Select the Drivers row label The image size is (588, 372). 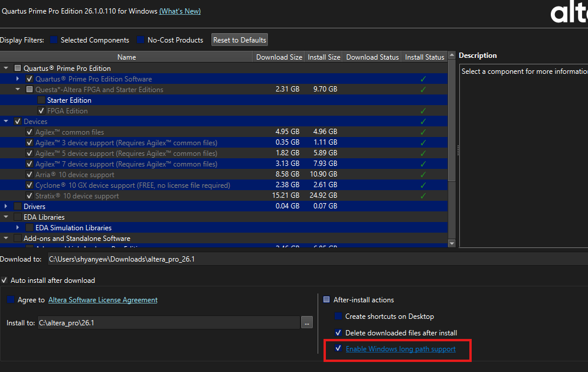34,207
